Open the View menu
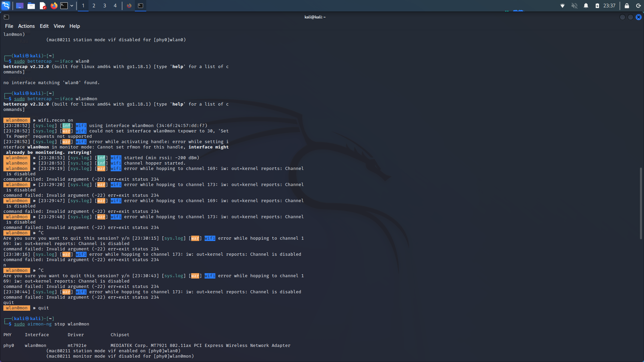The width and height of the screenshot is (644, 362). (59, 26)
